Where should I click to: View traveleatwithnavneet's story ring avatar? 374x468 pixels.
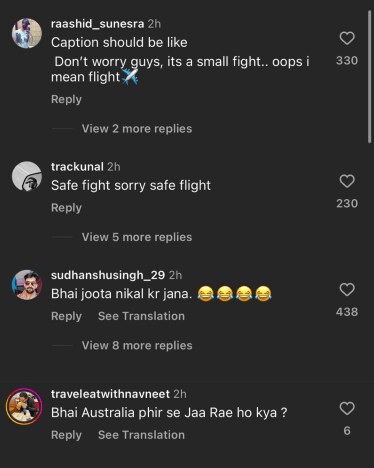[x=24, y=406]
